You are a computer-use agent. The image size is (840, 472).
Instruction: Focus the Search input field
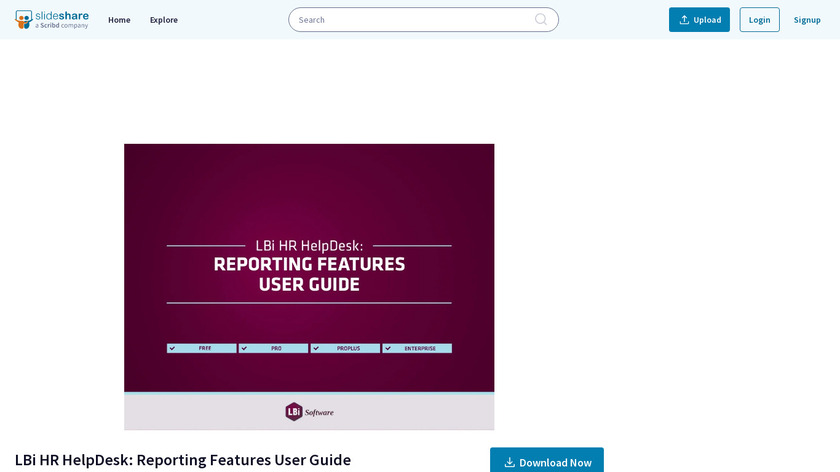point(423,20)
